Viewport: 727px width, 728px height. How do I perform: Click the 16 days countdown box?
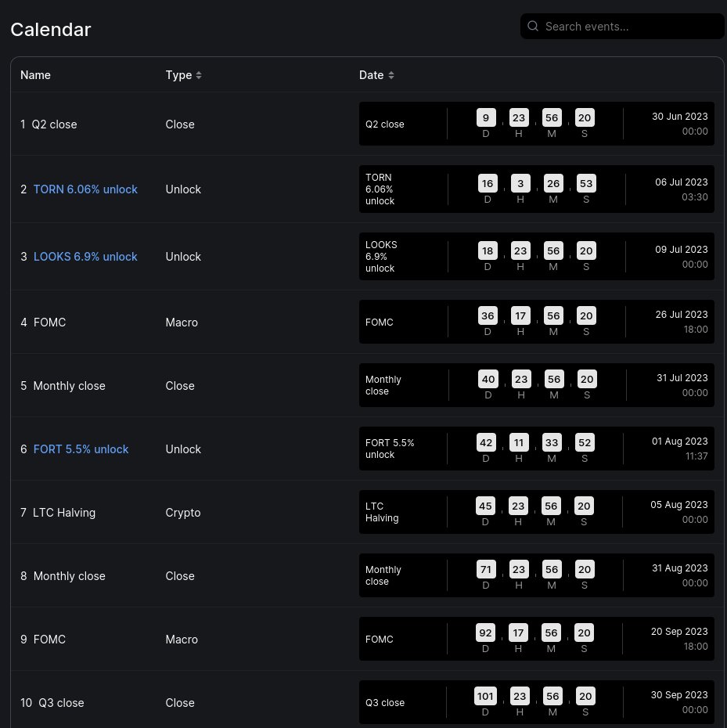point(488,183)
